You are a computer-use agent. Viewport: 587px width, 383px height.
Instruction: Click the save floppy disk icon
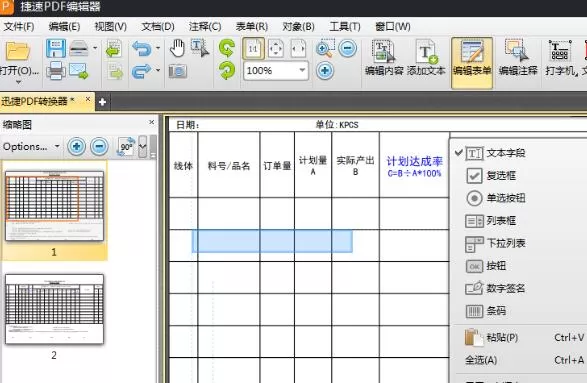tap(56, 48)
